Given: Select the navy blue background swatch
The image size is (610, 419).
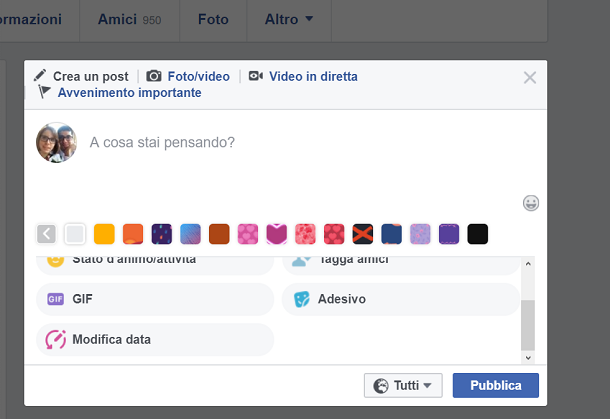Looking at the screenshot, I should [x=392, y=234].
